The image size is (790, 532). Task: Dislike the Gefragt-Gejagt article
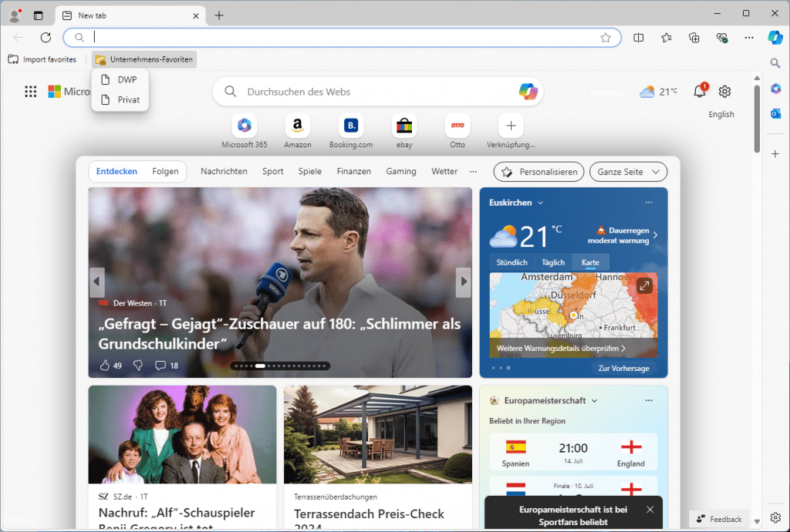(x=137, y=365)
